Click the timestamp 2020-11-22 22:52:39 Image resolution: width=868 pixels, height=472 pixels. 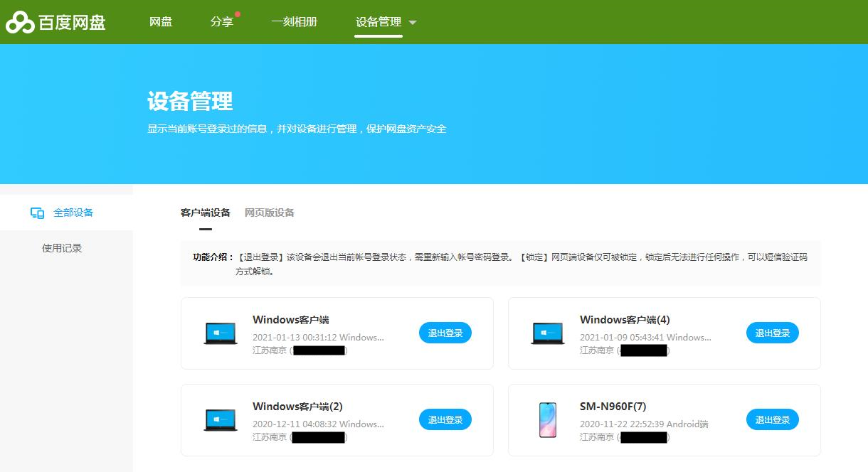[x=622, y=424]
